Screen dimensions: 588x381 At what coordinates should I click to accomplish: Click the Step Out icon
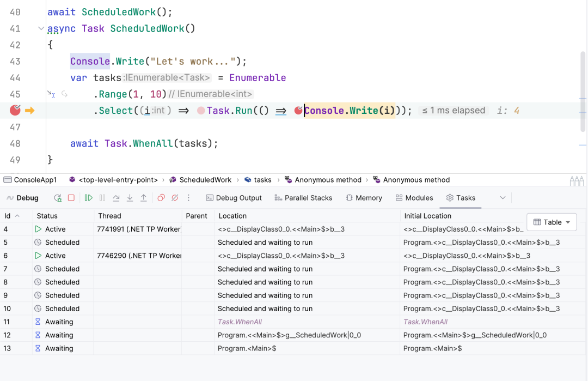(x=144, y=197)
